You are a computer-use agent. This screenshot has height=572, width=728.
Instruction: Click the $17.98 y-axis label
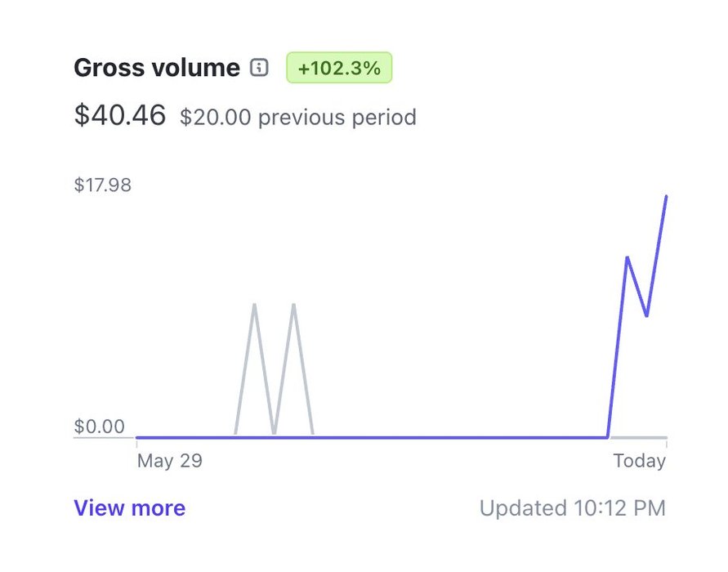[x=103, y=185]
